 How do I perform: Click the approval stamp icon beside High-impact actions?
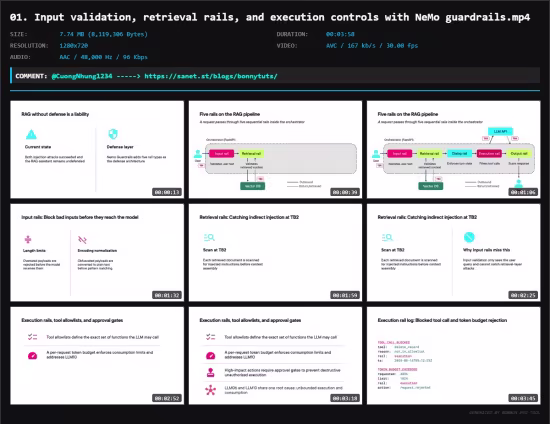pos(210,372)
